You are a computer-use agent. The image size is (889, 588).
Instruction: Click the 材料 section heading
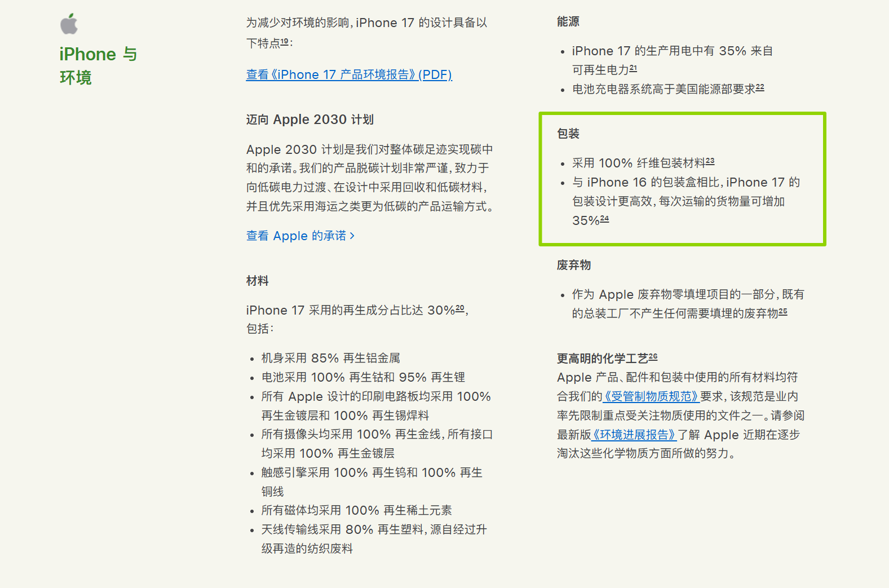point(257,281)
